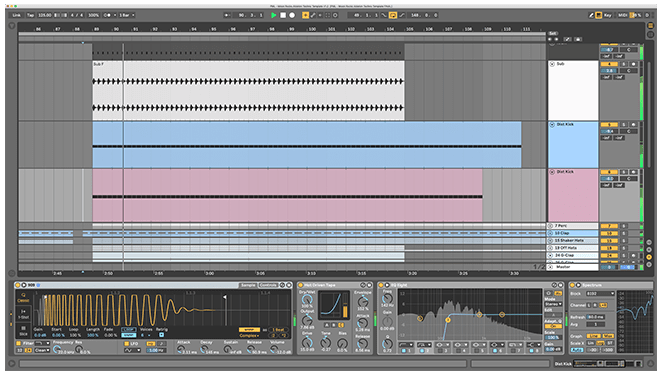
Task: Open the LFO waveform dropdown
Action: point(132,350)
